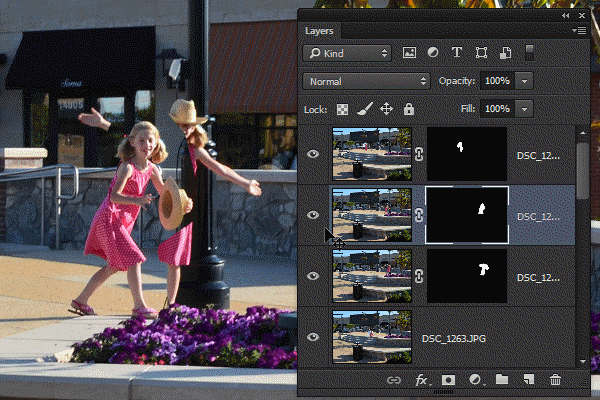Lock transparent pixels icon
Screen dimensions: 600x400
[x=342, y=109]
